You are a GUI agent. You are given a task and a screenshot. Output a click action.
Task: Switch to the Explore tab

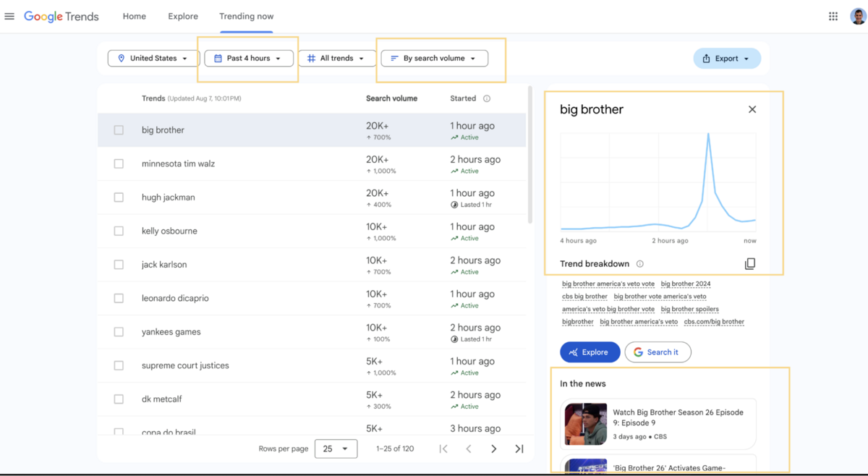(x=183, y=16)
